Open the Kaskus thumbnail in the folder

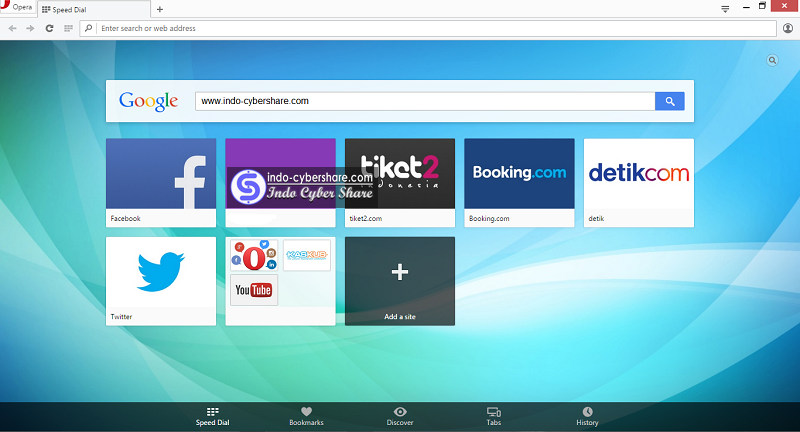click(307, 256)
